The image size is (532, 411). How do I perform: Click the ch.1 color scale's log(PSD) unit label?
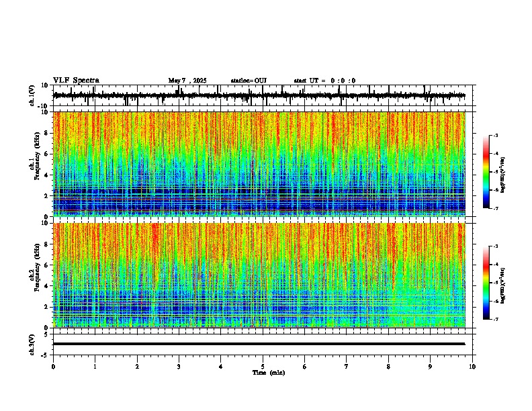click(503, 175)
